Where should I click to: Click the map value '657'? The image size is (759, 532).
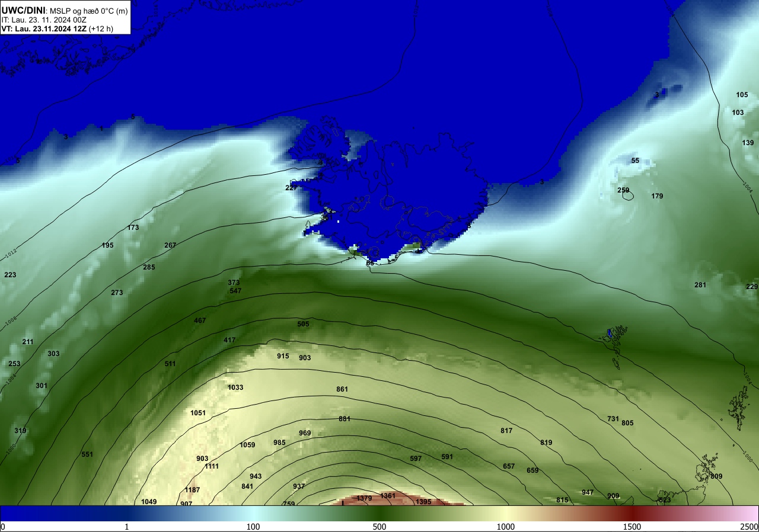pos(509,466)
